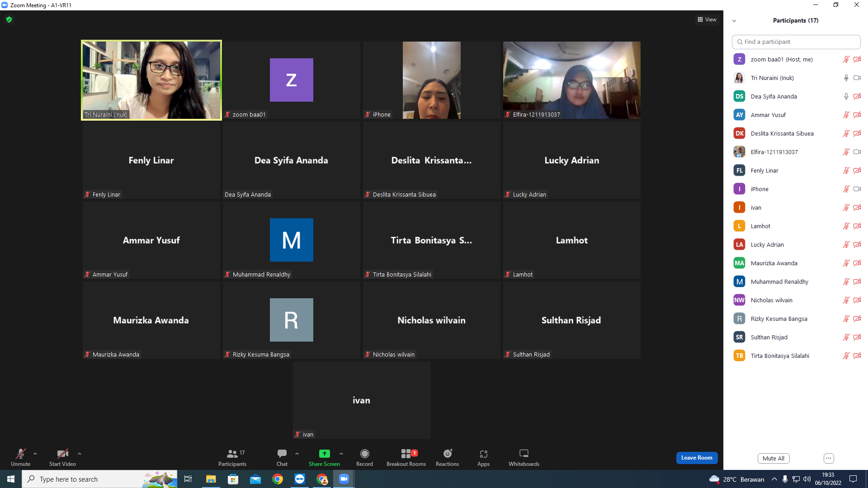Toggle iPhone participant's camera icon
The image size is (868, 488).
(857, 189)
